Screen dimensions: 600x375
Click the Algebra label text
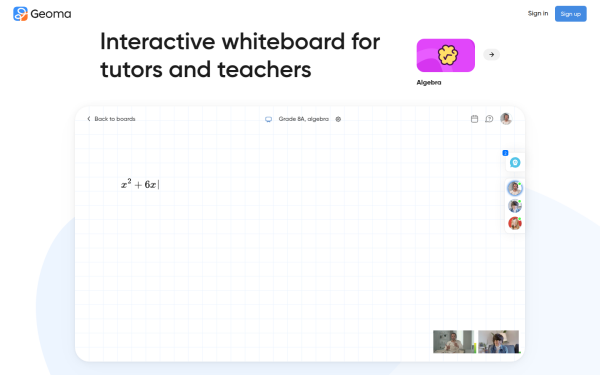(429, 82)
